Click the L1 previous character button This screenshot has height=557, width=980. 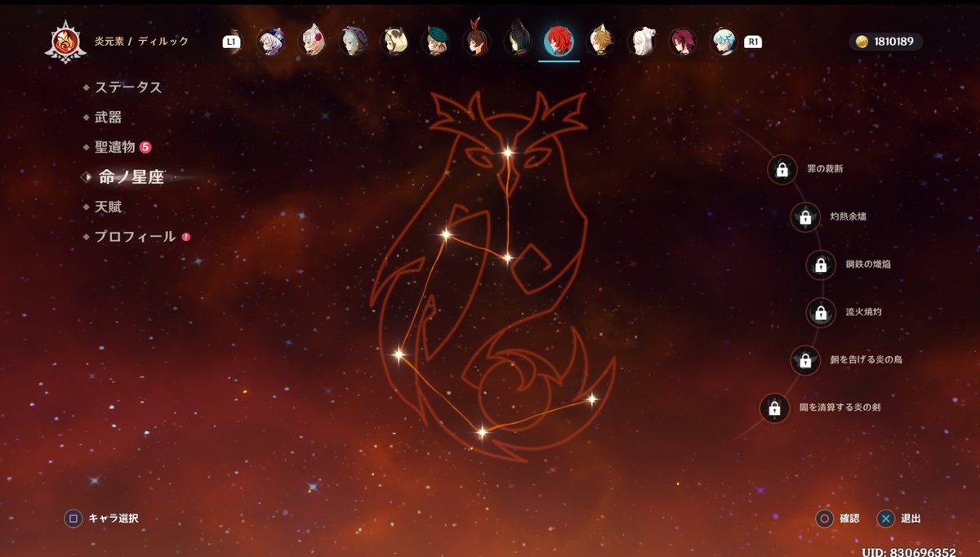click(231, 41)
